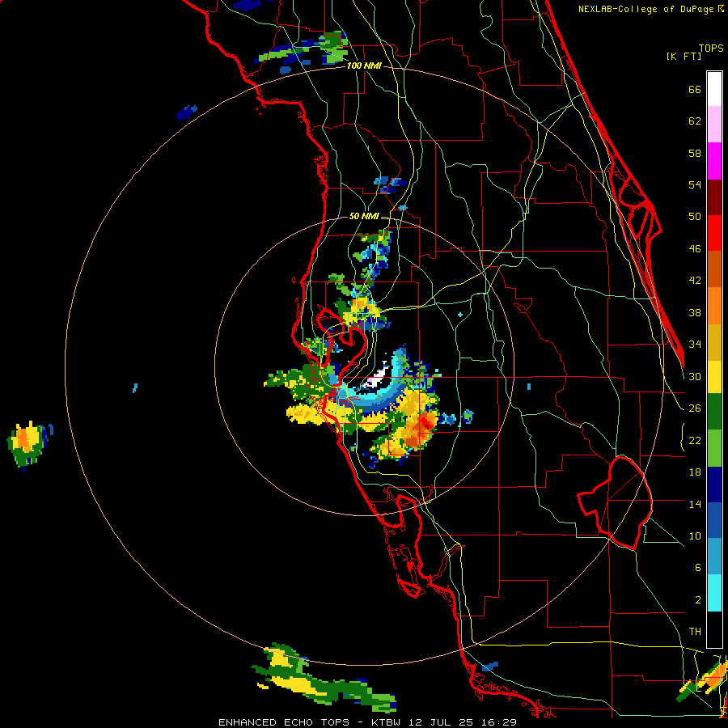
Task: Click the [K FT] units label
Action: tap(684, 57)
